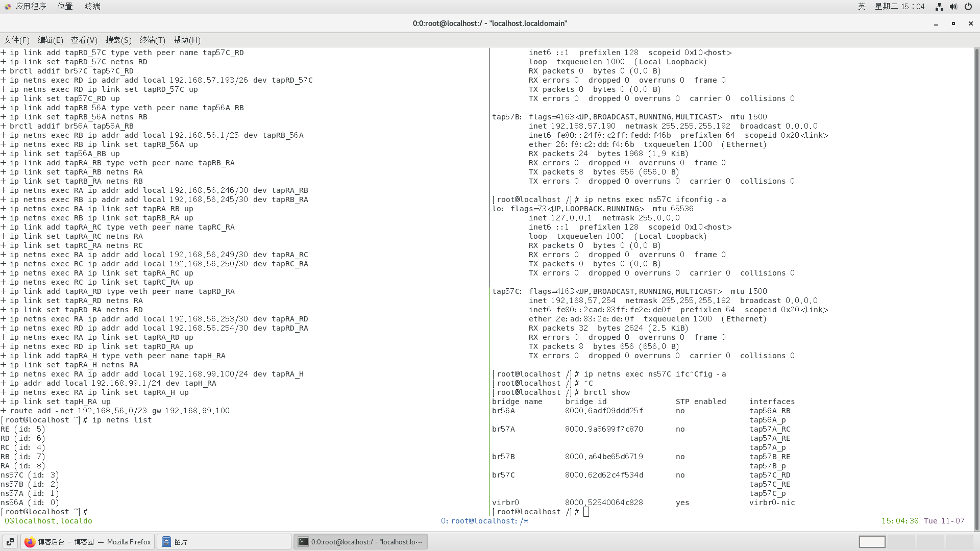Click the virbr0 bridge name row
This screenshot has height=551, width=980.
tap(505, 503)
